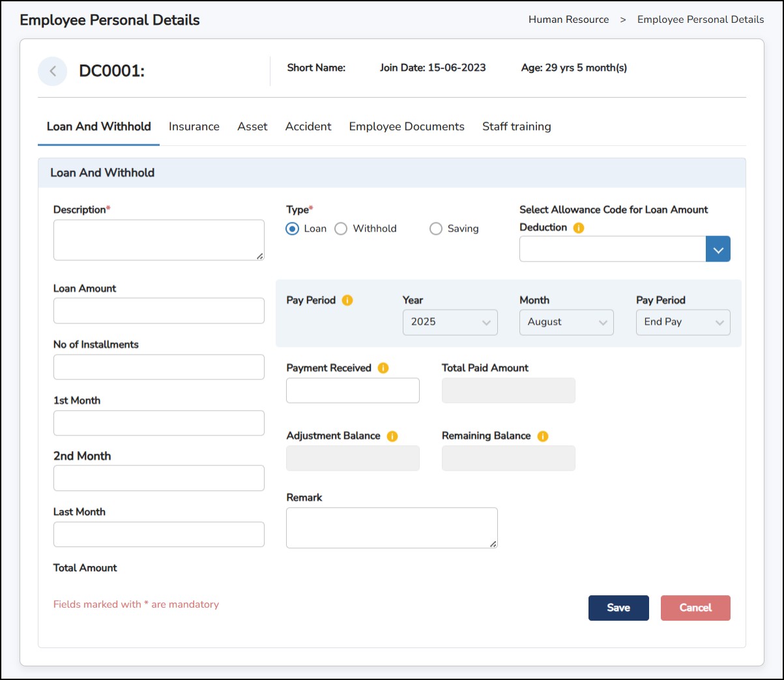Expand the Year dropdown showing 2025
This screenshot has width=784, height=680.
coord(450,322)
